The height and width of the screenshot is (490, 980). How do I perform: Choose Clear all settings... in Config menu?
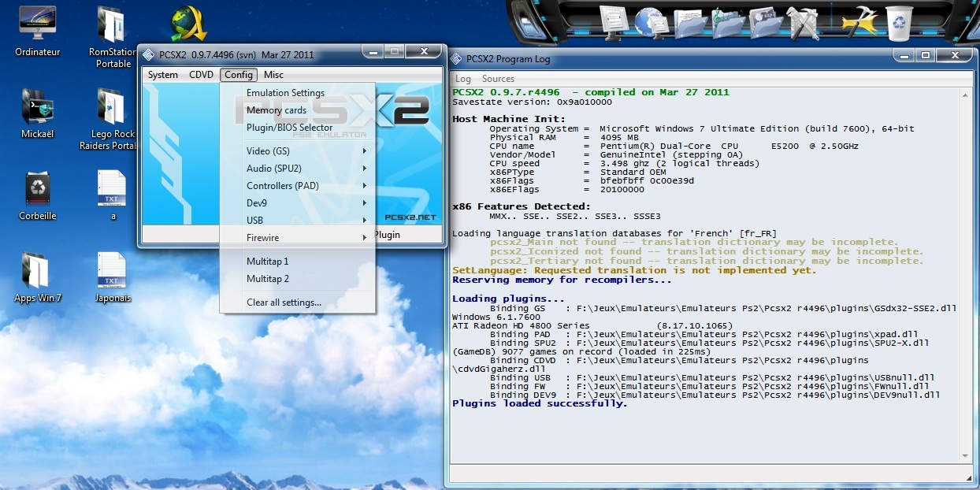pos(297,303)
